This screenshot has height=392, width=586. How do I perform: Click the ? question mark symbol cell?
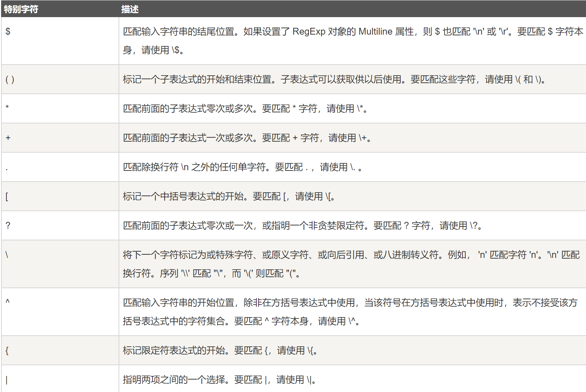pos(8,225)
